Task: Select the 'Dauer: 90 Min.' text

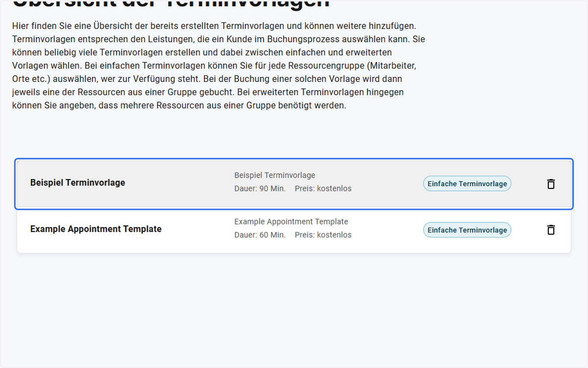Action: [260, 188]
